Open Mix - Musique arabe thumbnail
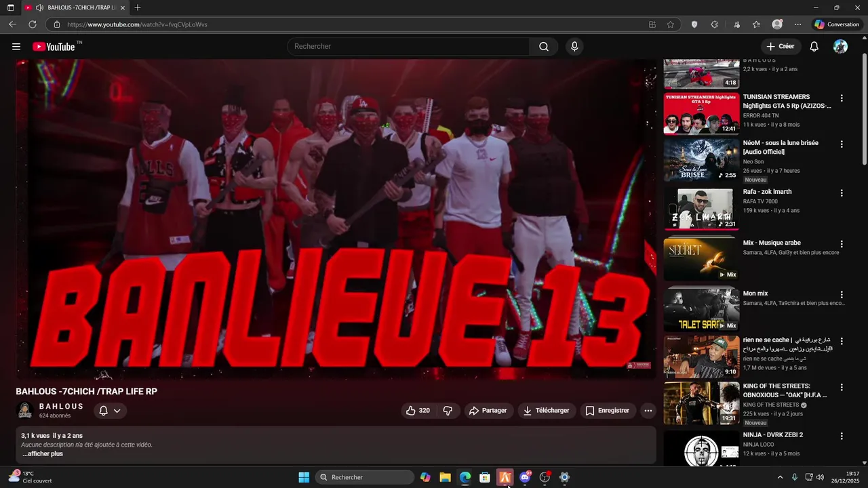The image size is (868, 488). (x=701, y=260)
